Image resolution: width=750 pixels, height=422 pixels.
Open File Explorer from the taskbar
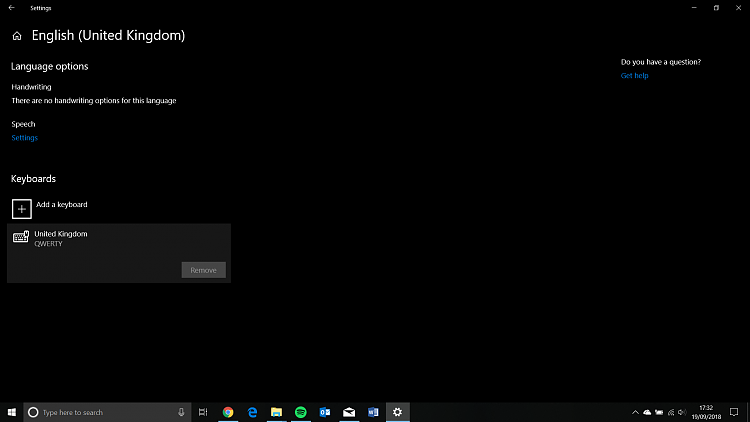click(x=276, y=412)
